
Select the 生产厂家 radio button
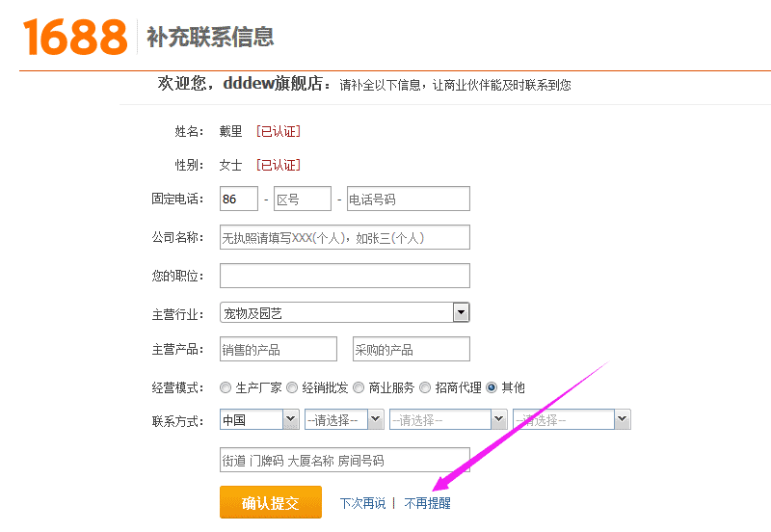(226, 388)
